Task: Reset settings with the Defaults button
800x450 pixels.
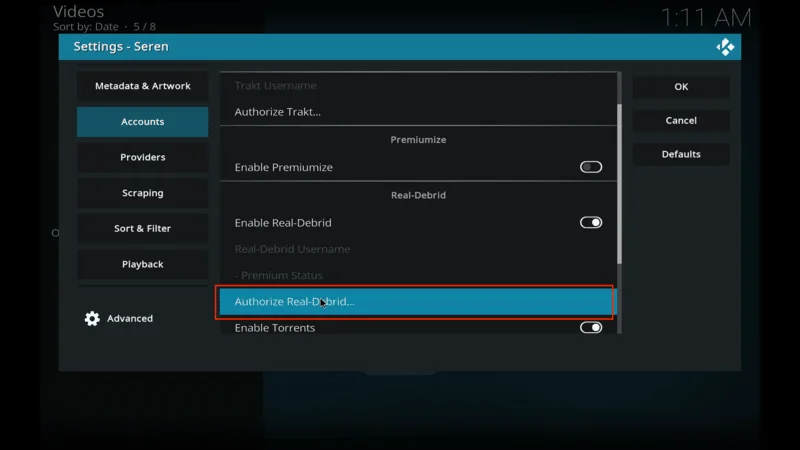Action: pyautogui.click(x=681, y=154)
